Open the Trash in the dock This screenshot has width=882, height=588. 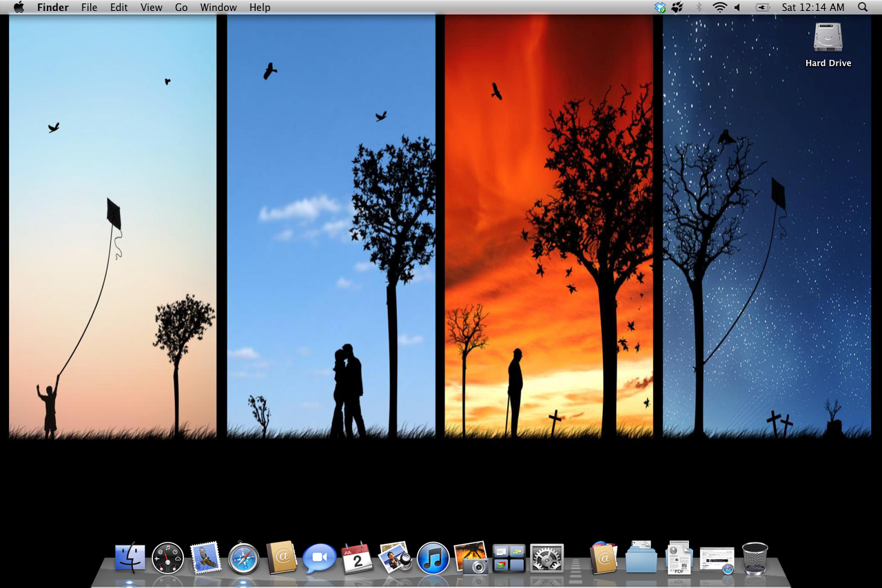[x=755, y=558]
